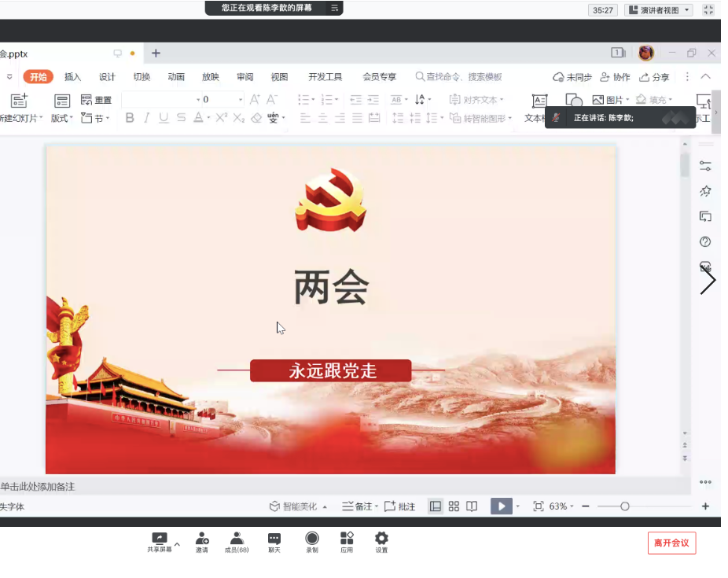Image resolution: width=728 pixels, height=578 pixels.
Task: Open 开发工具 ribbon tab
Action: [x=325, y=76]
